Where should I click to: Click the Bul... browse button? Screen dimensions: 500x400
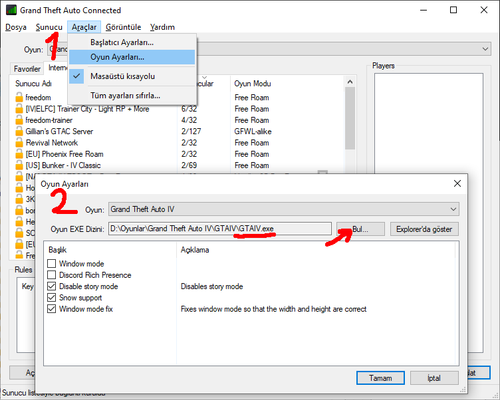360,229
